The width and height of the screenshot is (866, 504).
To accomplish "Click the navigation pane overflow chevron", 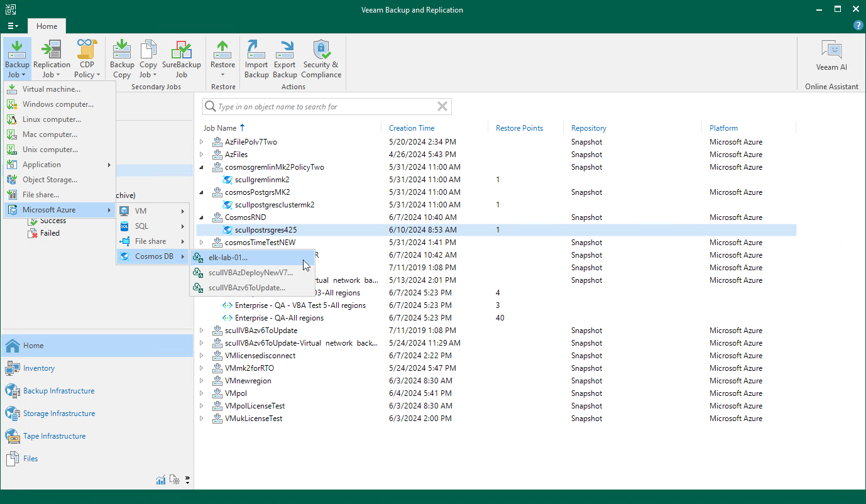I will pos(187,480).
